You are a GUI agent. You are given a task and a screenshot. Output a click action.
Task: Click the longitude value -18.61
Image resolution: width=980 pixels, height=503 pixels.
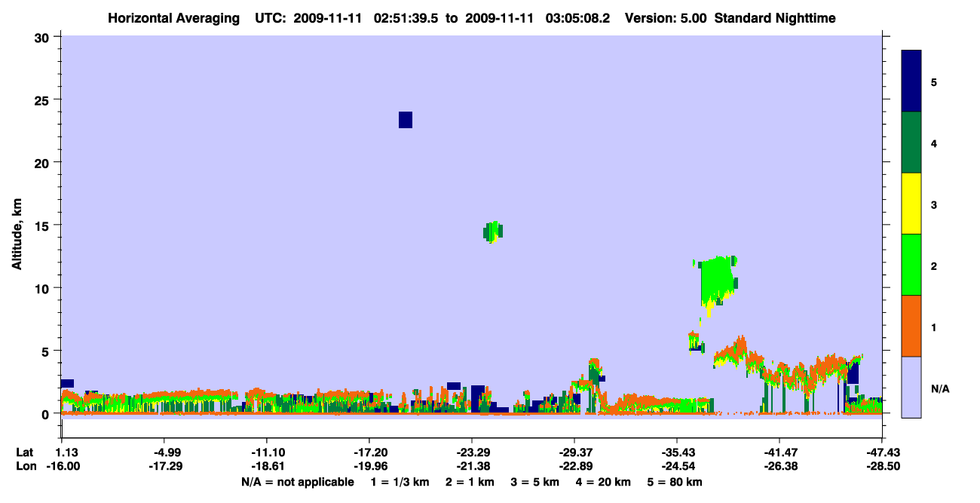point(266,466)
